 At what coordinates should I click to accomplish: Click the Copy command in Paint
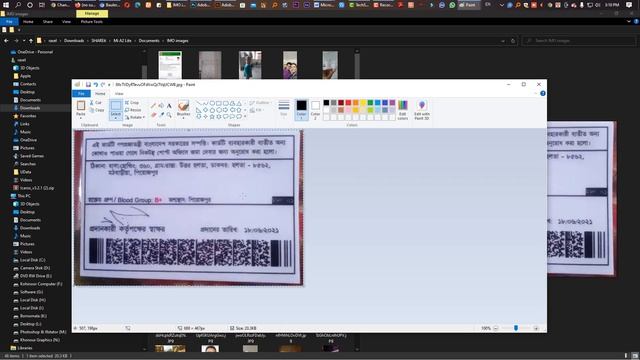point(96,110)
